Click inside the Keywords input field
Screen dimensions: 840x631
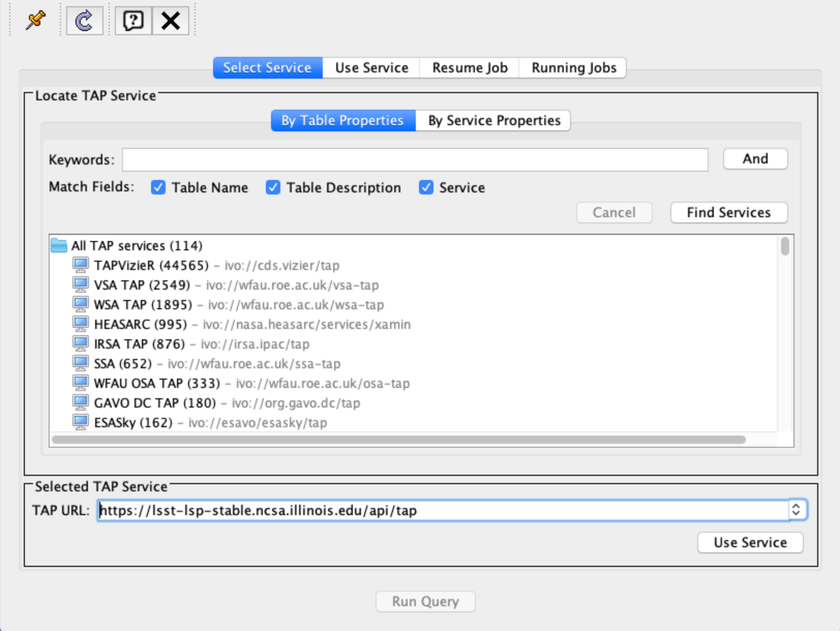(414, 160)
